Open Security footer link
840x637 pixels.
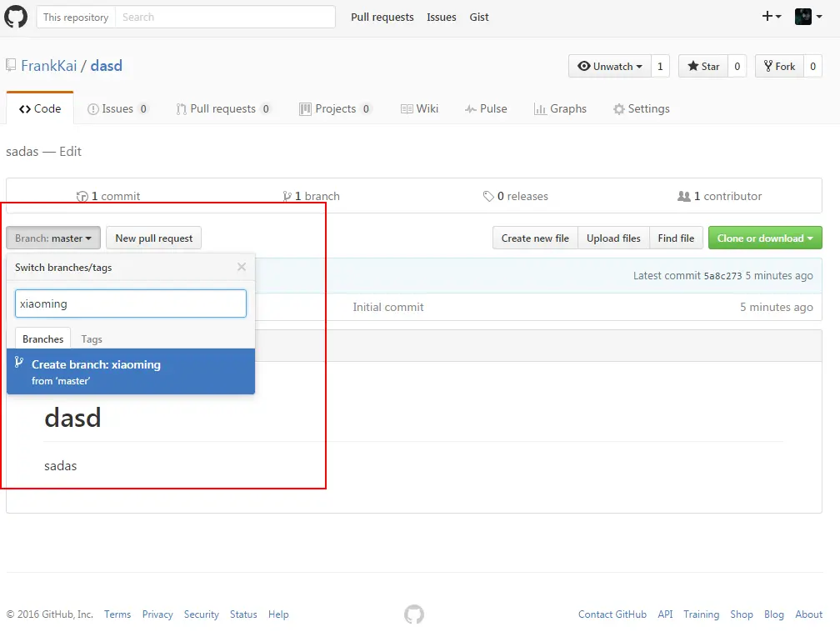pos(202,614)
